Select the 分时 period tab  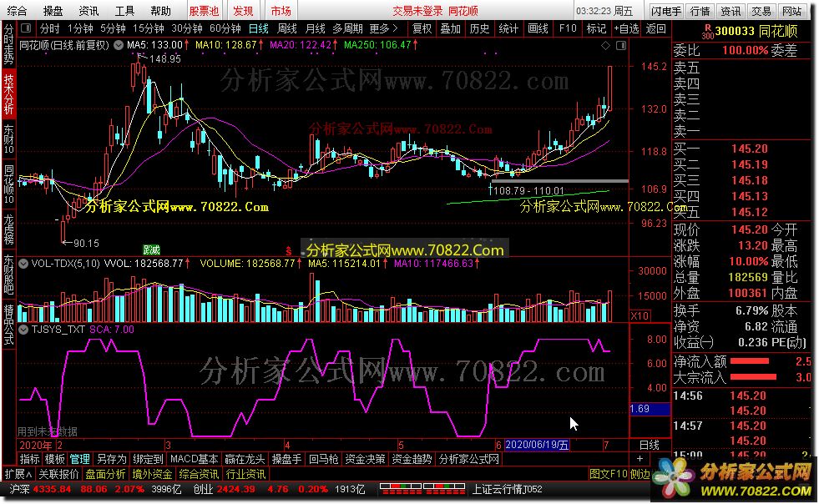tap(50, 28)
